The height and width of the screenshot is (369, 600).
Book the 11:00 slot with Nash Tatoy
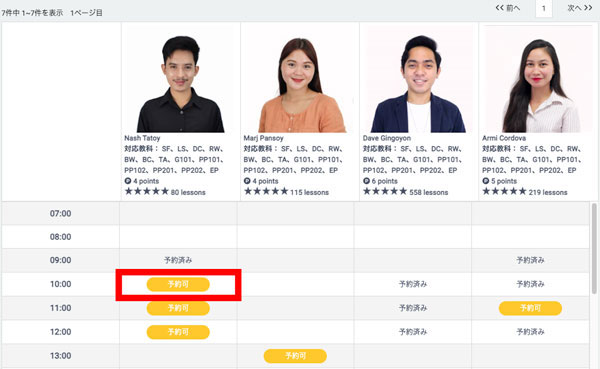click(178, 308)
